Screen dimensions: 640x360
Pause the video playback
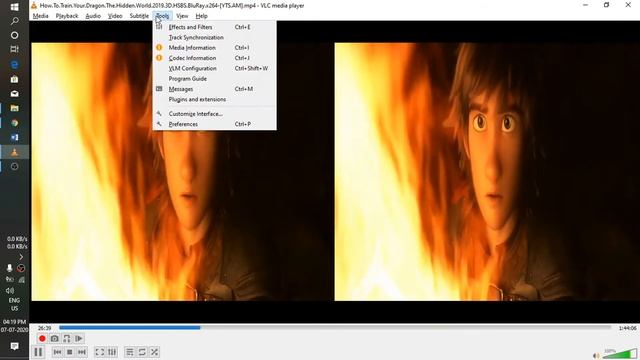(x=38, y=352)
